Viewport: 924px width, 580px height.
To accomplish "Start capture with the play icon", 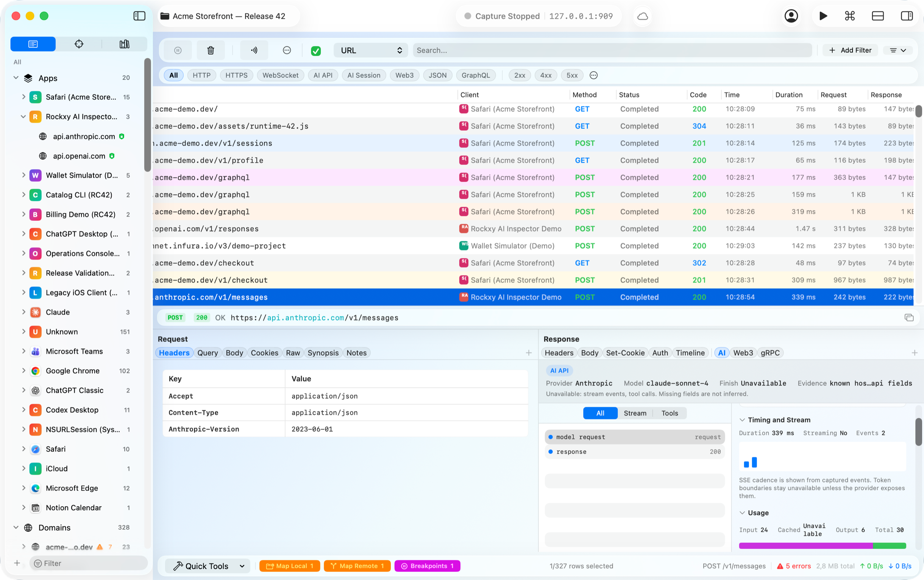I will click(823, 16).
